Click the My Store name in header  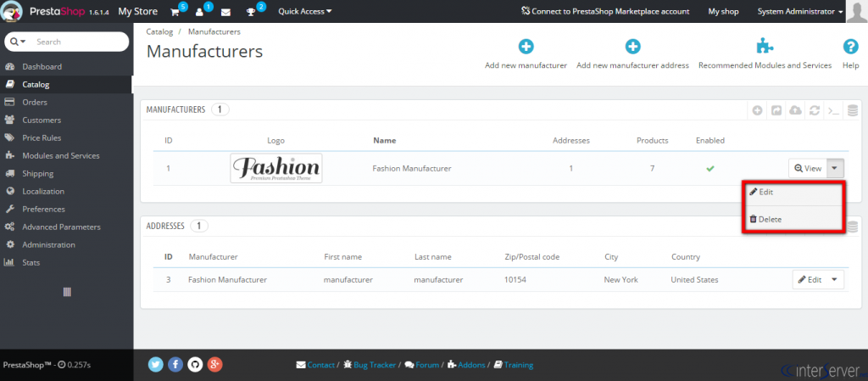tap(138, 11)
